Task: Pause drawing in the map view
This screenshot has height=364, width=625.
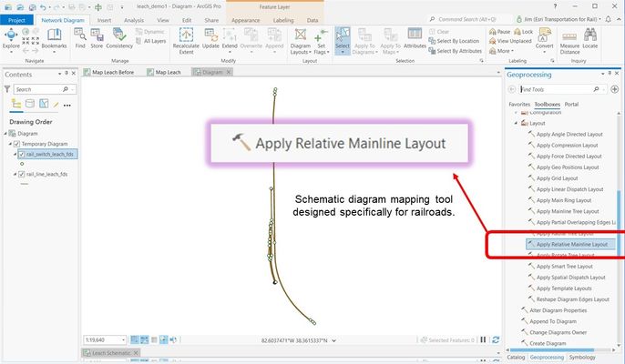Action: 483,339
